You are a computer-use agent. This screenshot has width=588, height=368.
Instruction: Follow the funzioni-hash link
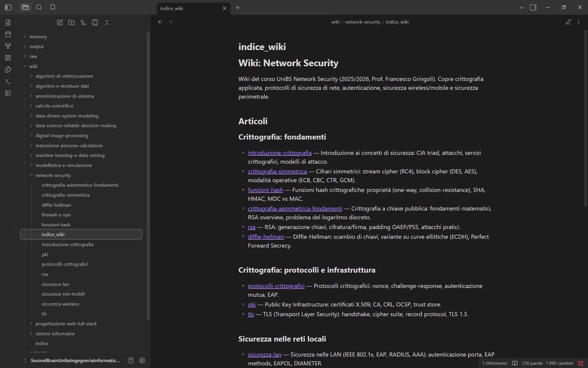coord(265,190)
